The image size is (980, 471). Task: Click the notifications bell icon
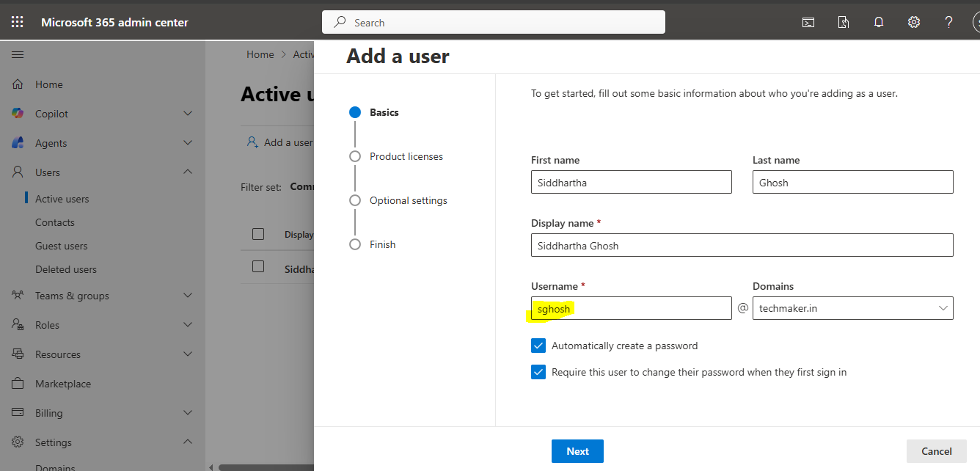coord(878,22)
